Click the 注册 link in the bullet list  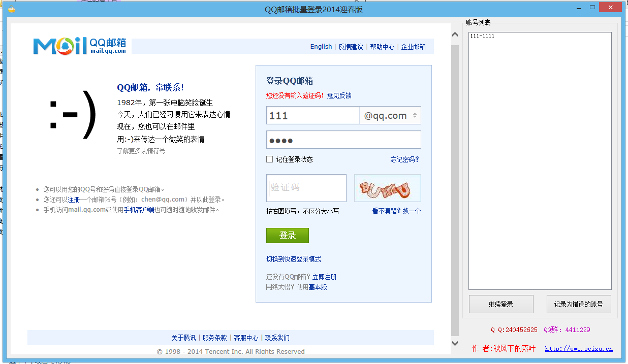pos(74,200)
